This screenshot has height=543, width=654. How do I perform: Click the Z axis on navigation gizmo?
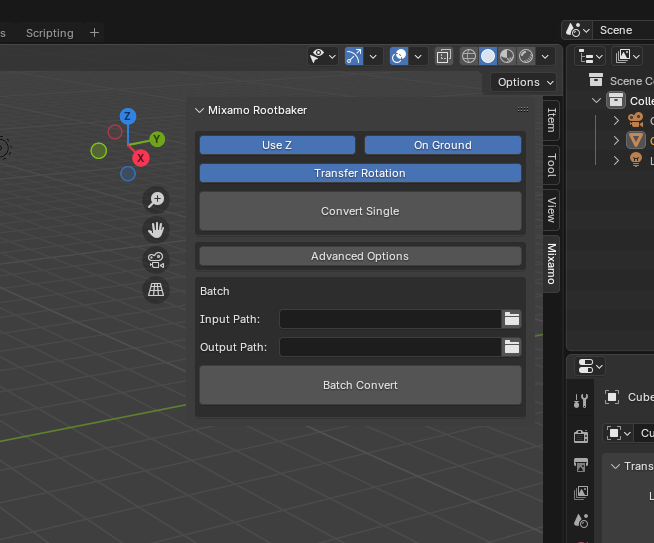click(128, 116)
